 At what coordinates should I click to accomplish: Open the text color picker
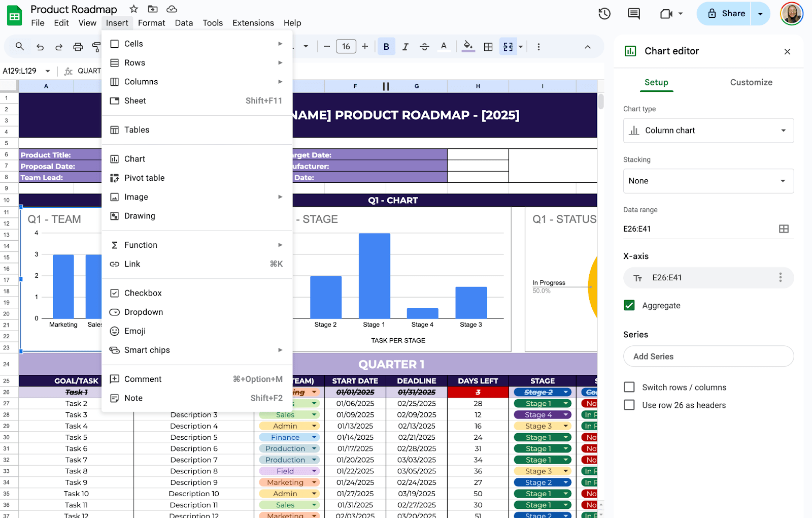pyautogui.click(x=444, y=46)
